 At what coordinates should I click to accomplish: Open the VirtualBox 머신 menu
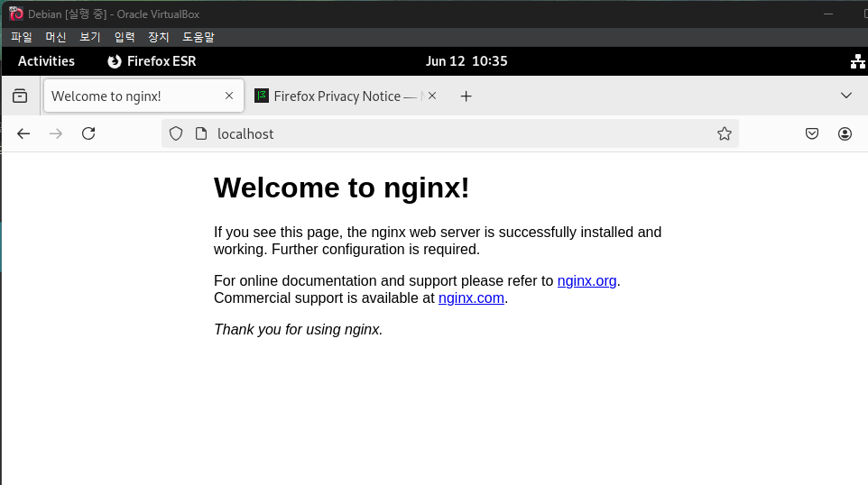click(x=56, y=37)
